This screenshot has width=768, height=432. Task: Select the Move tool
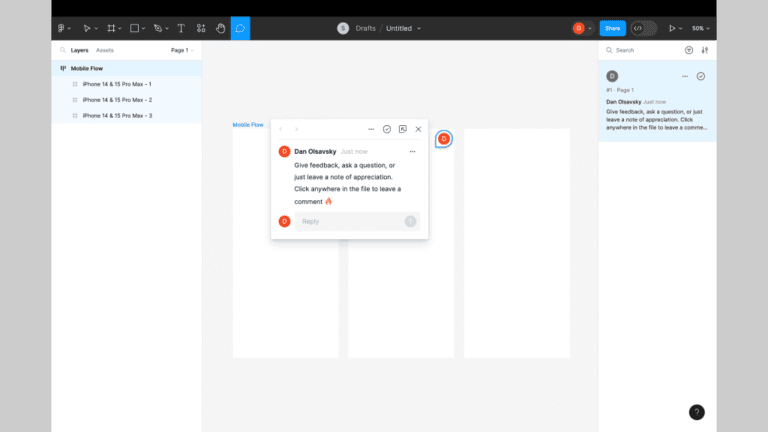coord(86,28)
